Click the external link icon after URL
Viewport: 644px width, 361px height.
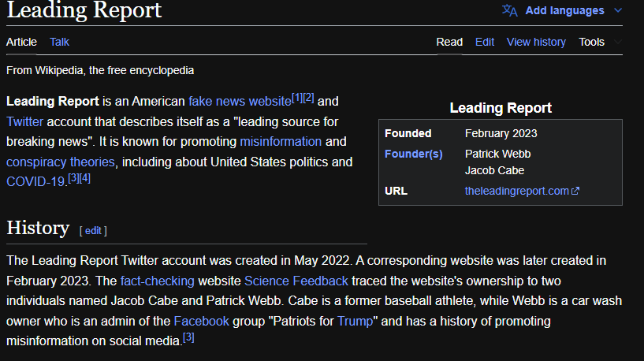pyautogui.click(x=575, y=191)
